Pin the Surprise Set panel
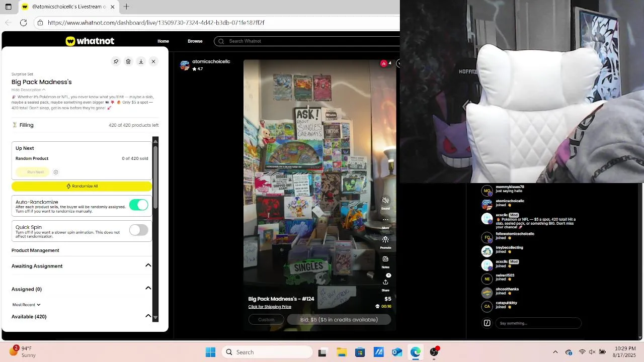 click(x=116, y=61)
